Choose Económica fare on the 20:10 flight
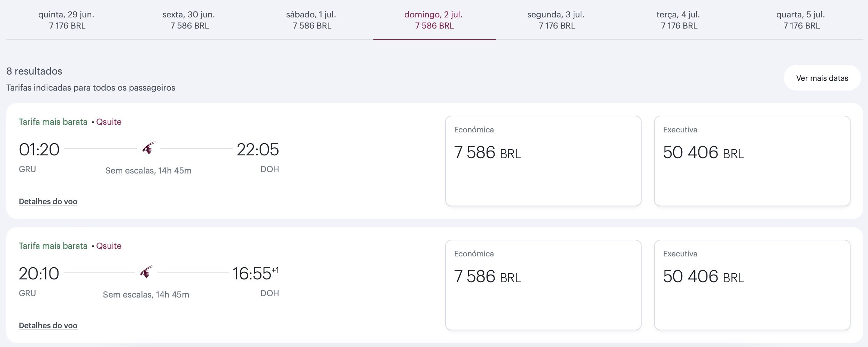Screen dimensions: 868x347 [x=543, y=285]
